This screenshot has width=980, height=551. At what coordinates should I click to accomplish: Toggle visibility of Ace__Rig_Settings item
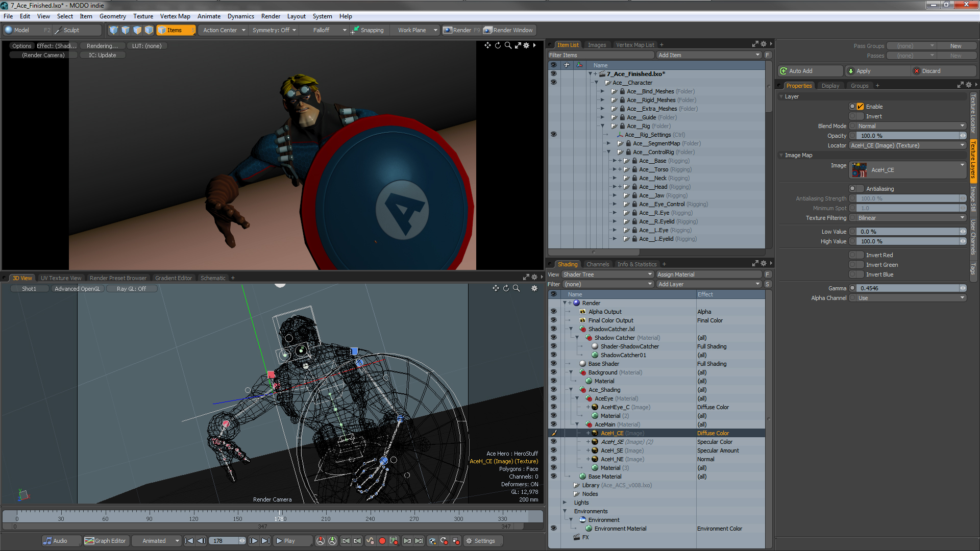click(x=553, y=134)
